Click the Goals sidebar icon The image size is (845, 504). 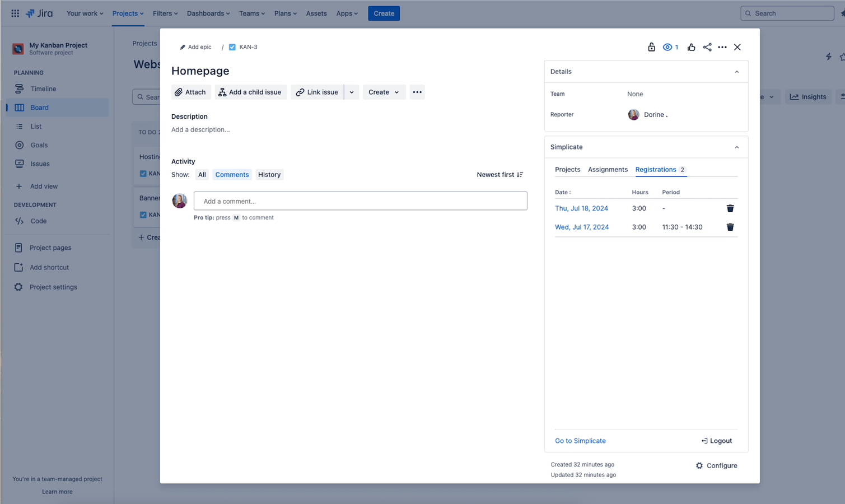pyautogui.click(x=19, y=145)
